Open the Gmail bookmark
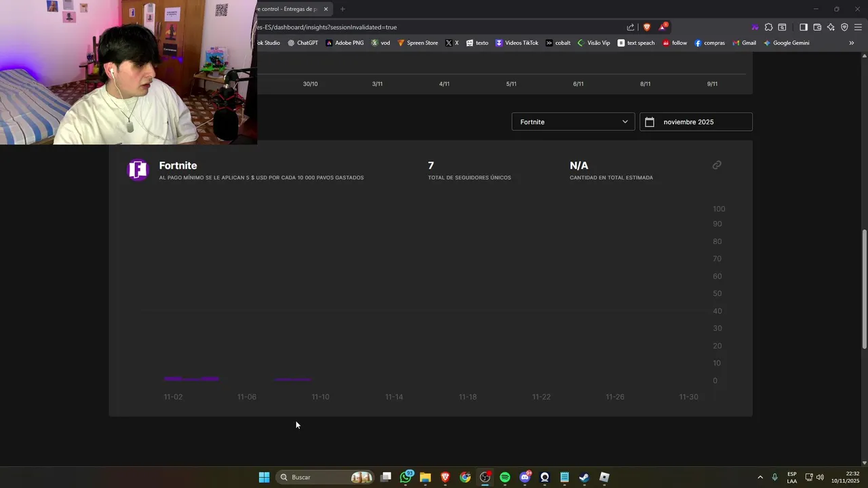The height and width of the screenshot is (488, 868). (x=744, y=43)
